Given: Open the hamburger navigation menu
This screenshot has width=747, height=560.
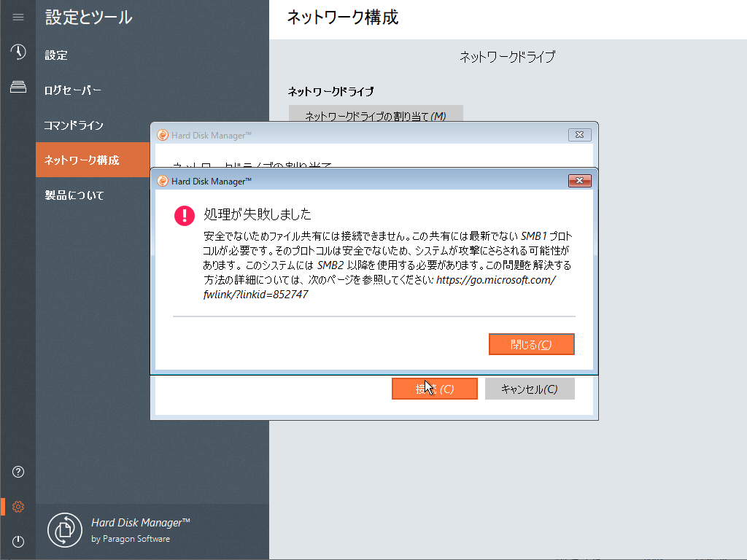Looking at the screenshot, I should point(18,17).
